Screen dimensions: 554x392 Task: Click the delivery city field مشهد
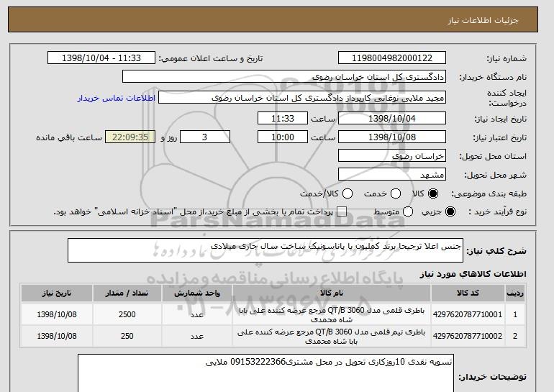point(392,175)
